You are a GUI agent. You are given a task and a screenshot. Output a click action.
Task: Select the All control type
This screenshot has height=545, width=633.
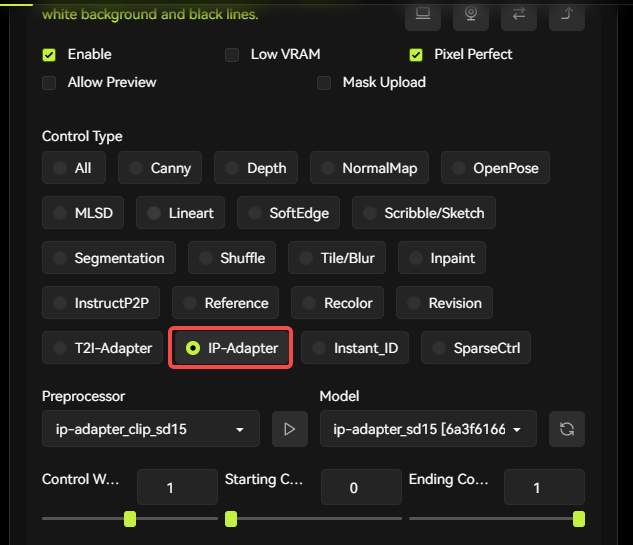(74, 168)
